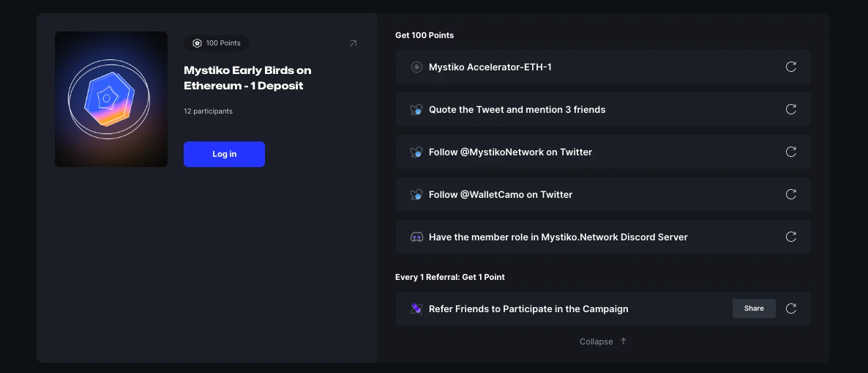Click the referral icon beside Refer Friends
Screen dimensions: 868x373
tap(416, 309)
